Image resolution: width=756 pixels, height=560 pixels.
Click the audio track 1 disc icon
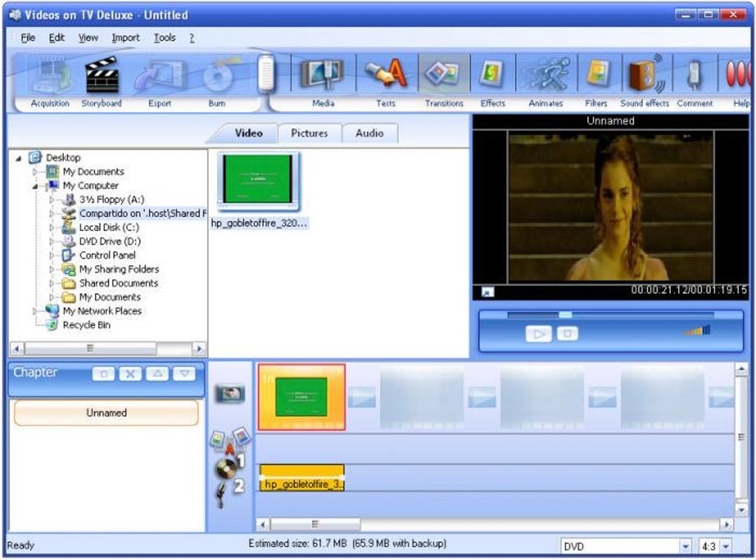coord(225,467)
